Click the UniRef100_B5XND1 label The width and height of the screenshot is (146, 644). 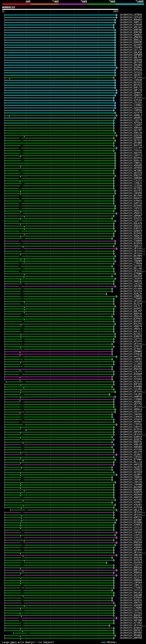pyautogui.click(x=131, y=635)
